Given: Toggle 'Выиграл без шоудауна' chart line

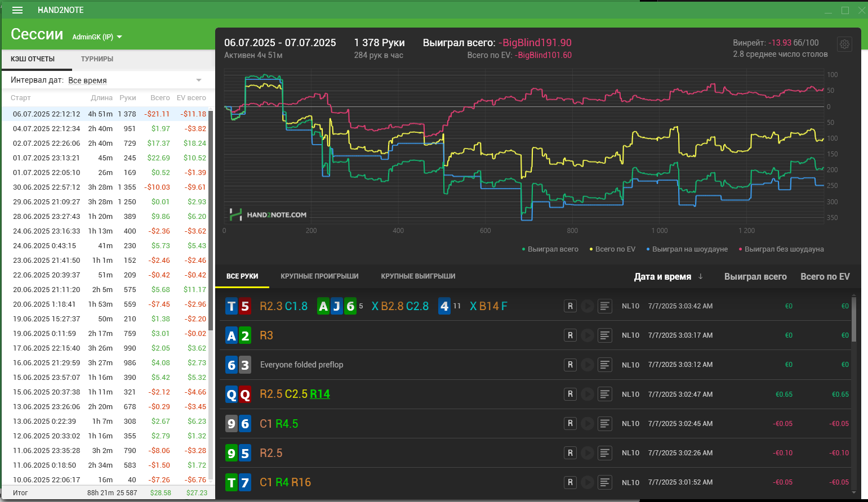Looking at the screenshot, I should point(781,249).
